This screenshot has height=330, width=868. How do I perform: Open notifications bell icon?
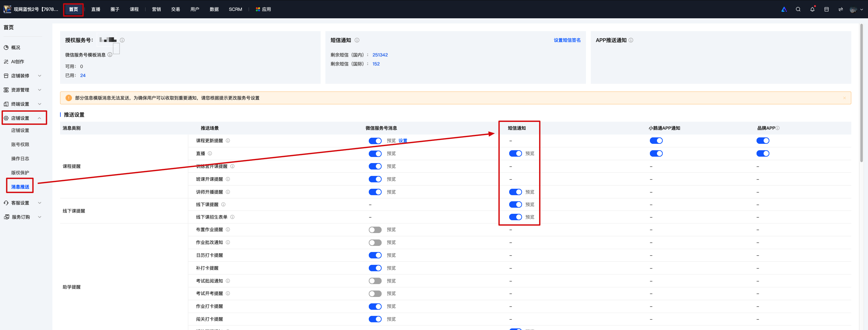(x=812, y=9)
